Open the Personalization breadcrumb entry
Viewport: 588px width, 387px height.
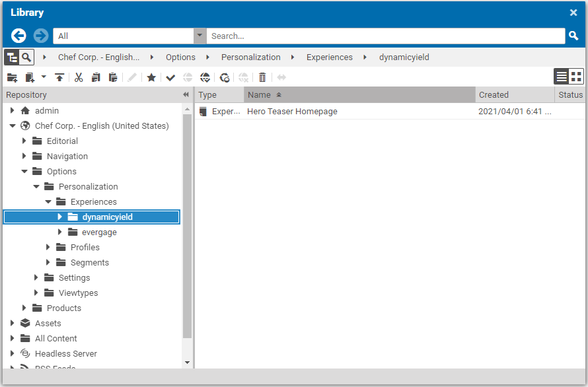pyautogui.click(x=251, y=57)
